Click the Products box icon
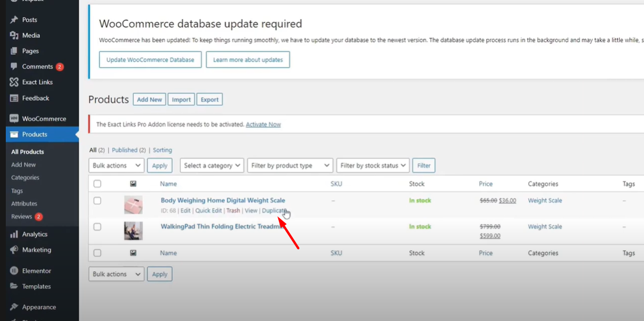644x321 pixels. (x=14, y=135)
